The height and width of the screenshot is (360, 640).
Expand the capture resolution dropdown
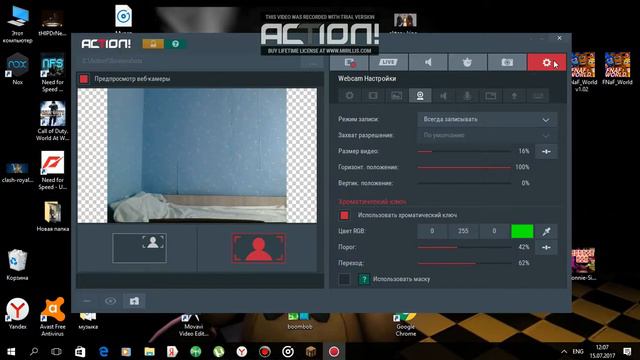coord(487,135)
